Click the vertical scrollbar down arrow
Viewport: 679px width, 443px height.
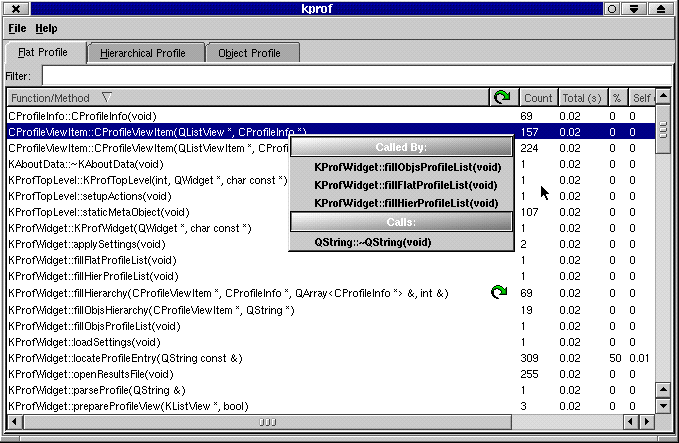(663, 406)
